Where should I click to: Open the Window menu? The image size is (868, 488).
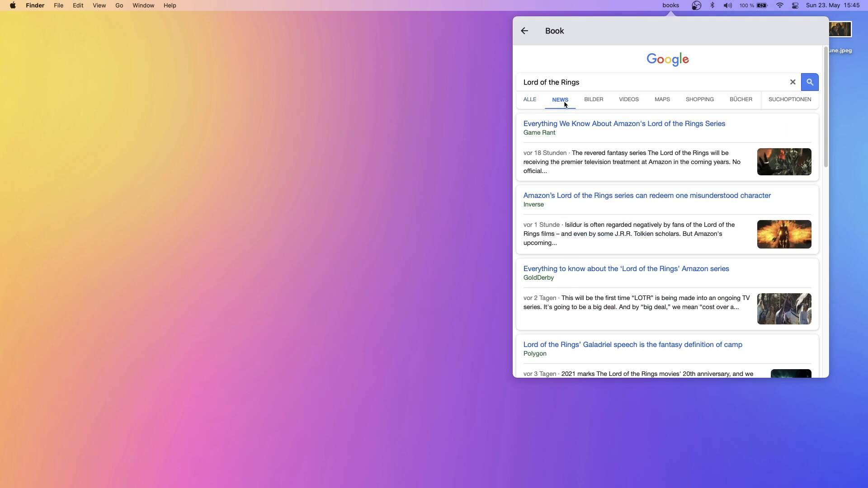[143, 5]
